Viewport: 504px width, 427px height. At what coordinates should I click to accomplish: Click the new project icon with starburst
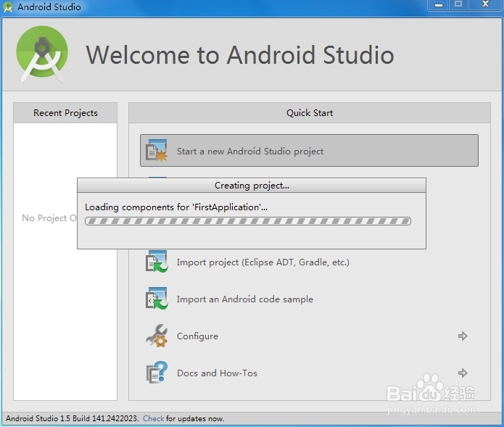157,150
